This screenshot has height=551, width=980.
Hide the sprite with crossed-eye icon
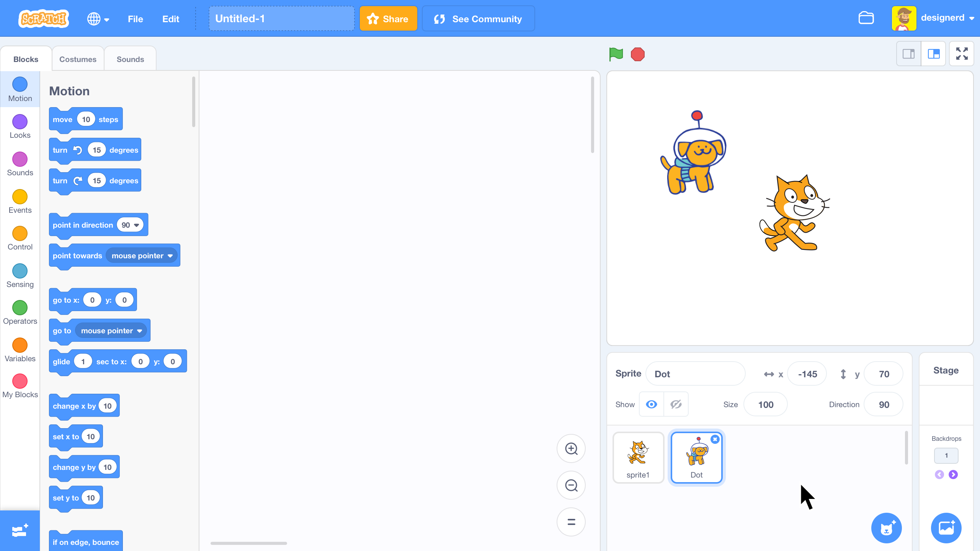[676, 404]
